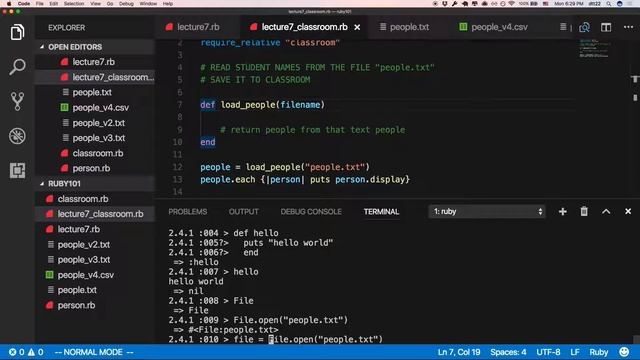The image size is (640, 360).
Task: Close the lecture7_classroom.rb tab
Action: pyautogui.click(x=357, y=27)
